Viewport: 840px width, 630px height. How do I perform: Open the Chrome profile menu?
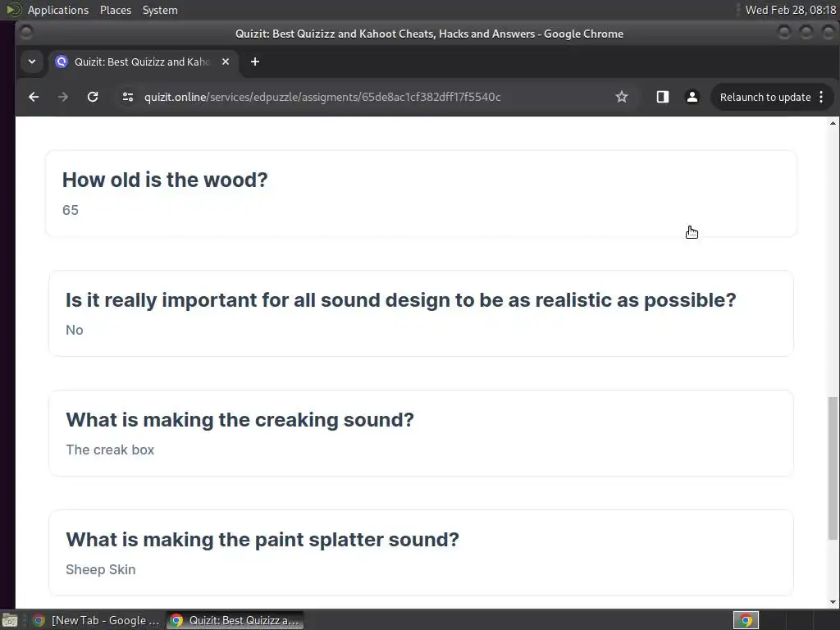(692, 97)
